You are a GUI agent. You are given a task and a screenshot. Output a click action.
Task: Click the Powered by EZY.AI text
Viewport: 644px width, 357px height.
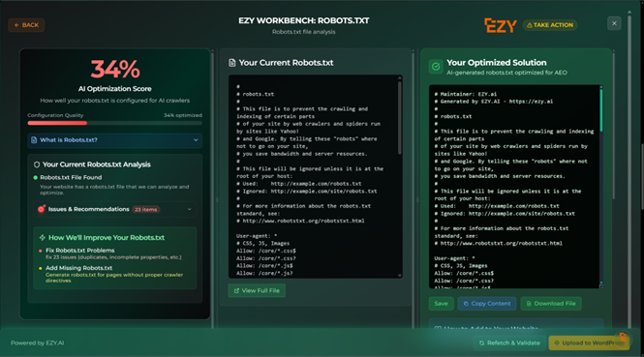tap(38, 343)
